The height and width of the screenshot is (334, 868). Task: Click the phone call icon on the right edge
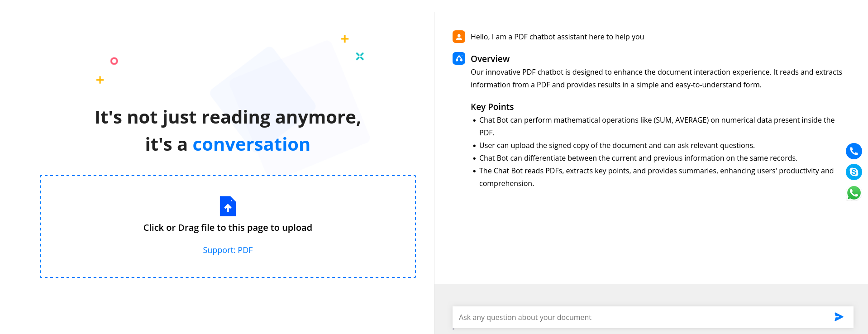854,151
